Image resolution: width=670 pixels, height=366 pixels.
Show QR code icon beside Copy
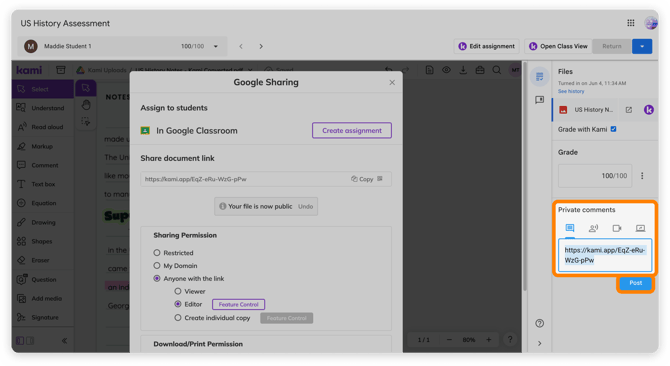tap(380, 179)
